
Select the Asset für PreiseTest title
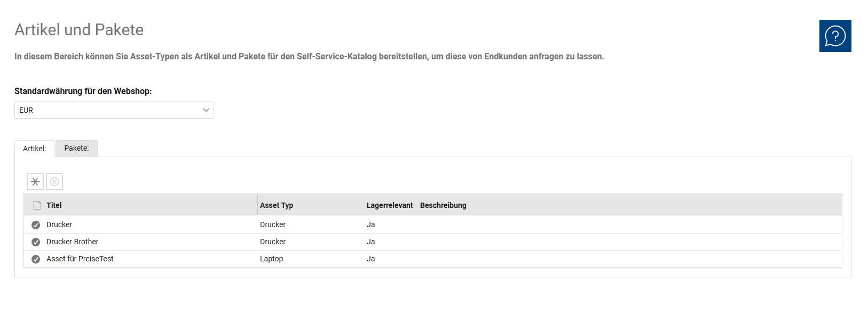(x=80, y=259)
